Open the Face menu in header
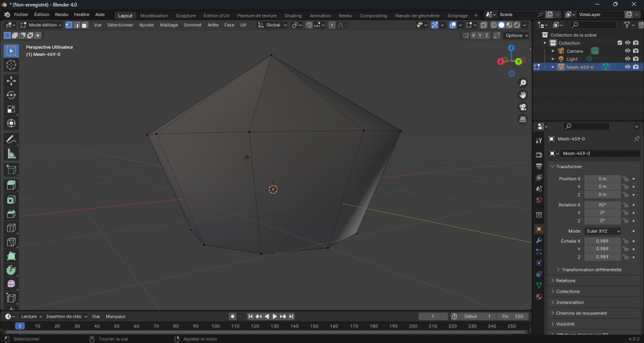This screenshot has height=343, width=644. click(229, 25)
